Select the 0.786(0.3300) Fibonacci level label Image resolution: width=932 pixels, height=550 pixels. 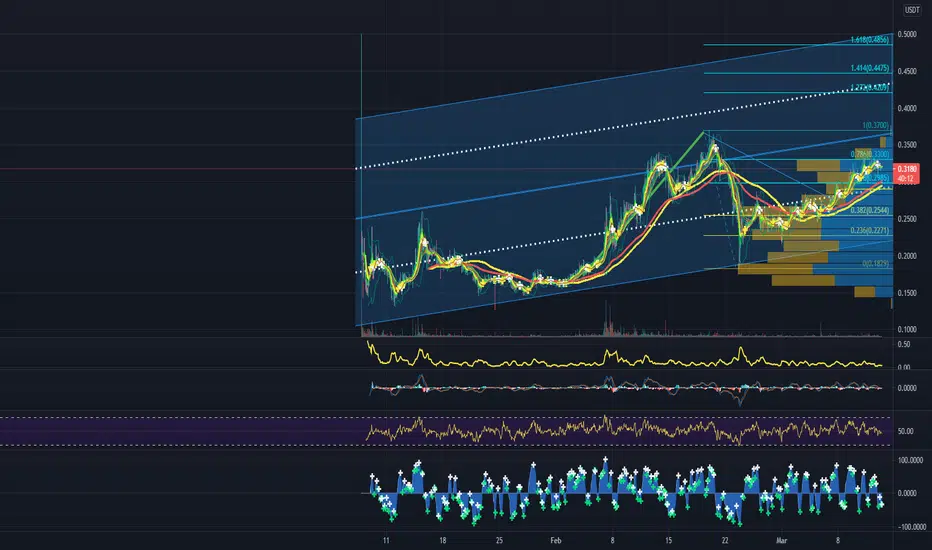coord(870,155)
